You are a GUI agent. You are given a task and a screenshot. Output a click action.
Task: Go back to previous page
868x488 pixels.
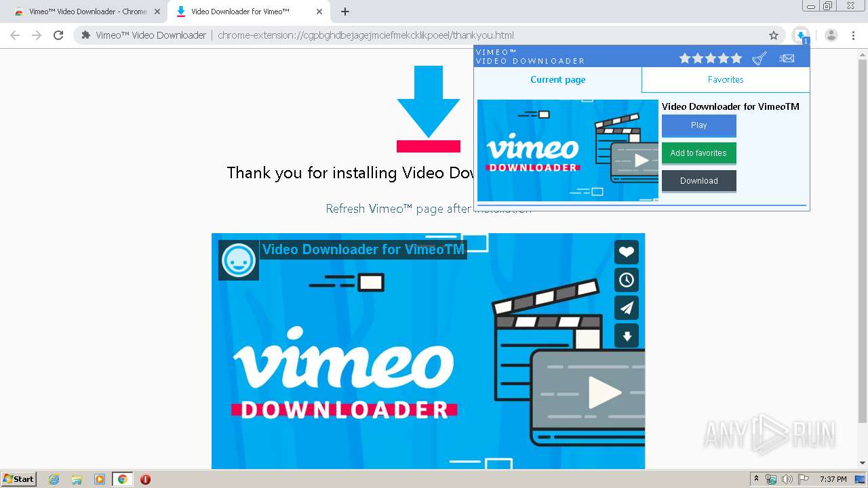point(15,35)
